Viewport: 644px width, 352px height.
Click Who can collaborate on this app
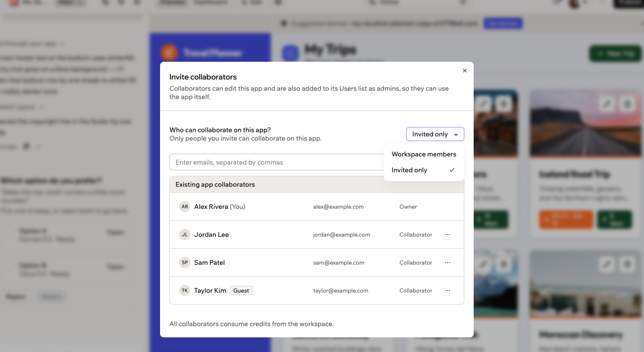(x=220, y=130)
